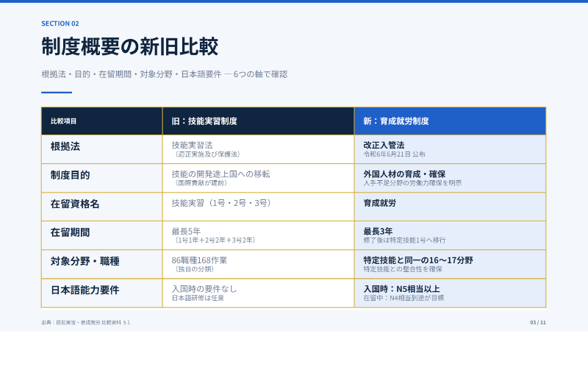
Task: Select the '（1号1年＋2号2年＋3号2年）' note
Action: point(214,240)
